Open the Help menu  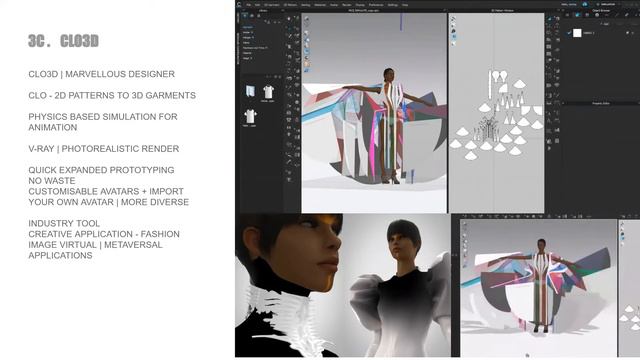click(405, 5)
